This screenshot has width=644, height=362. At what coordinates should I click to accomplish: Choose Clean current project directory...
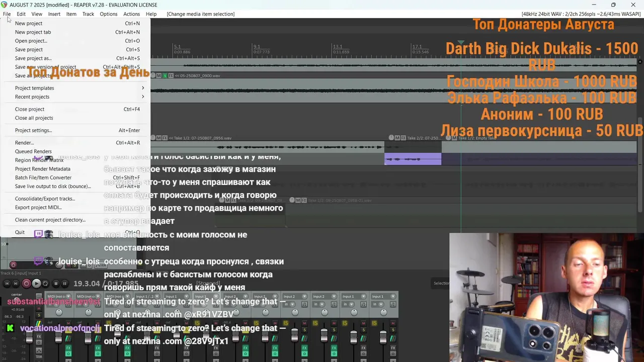point(50,220)
